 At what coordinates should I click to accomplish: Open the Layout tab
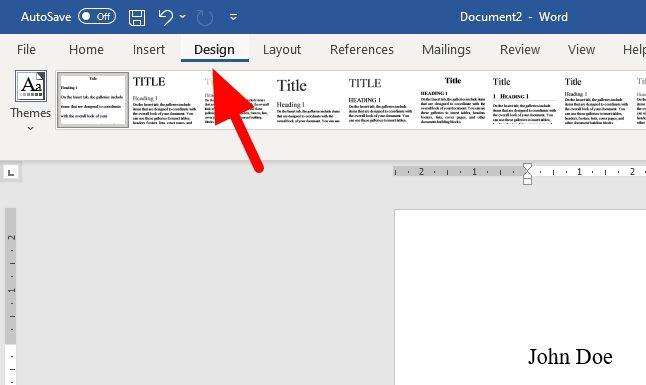282,49
